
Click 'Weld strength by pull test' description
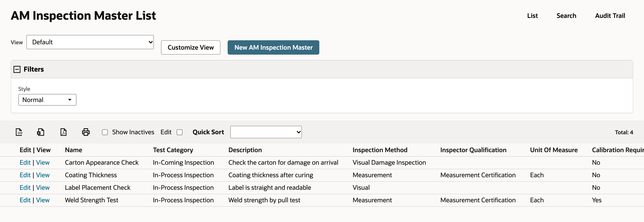[264, 200]
